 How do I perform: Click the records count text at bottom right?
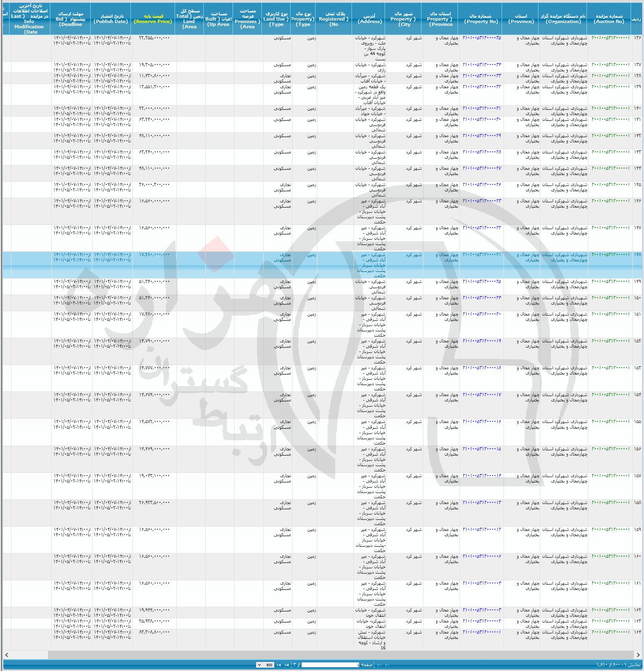coord(618,665)
